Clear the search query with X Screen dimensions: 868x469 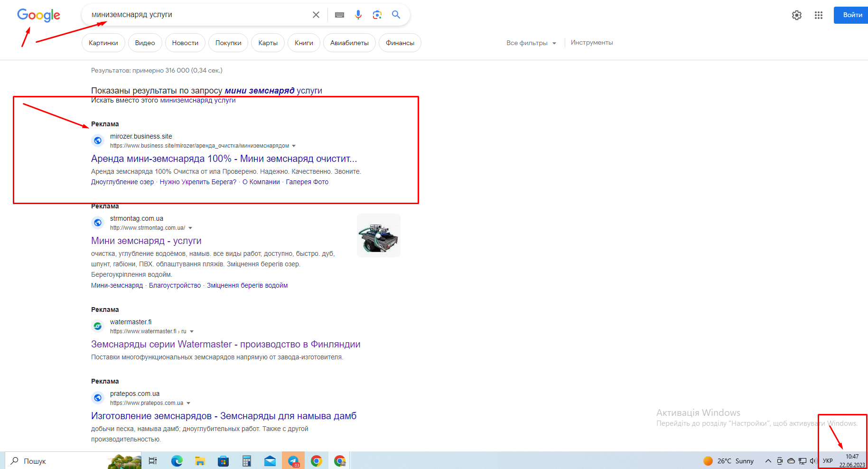[x=316, y=15]
